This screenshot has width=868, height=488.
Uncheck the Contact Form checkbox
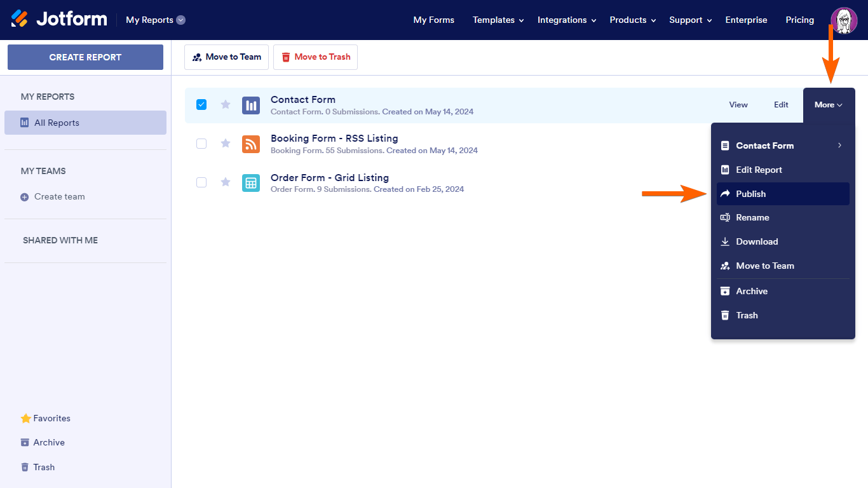coord(201,105)
